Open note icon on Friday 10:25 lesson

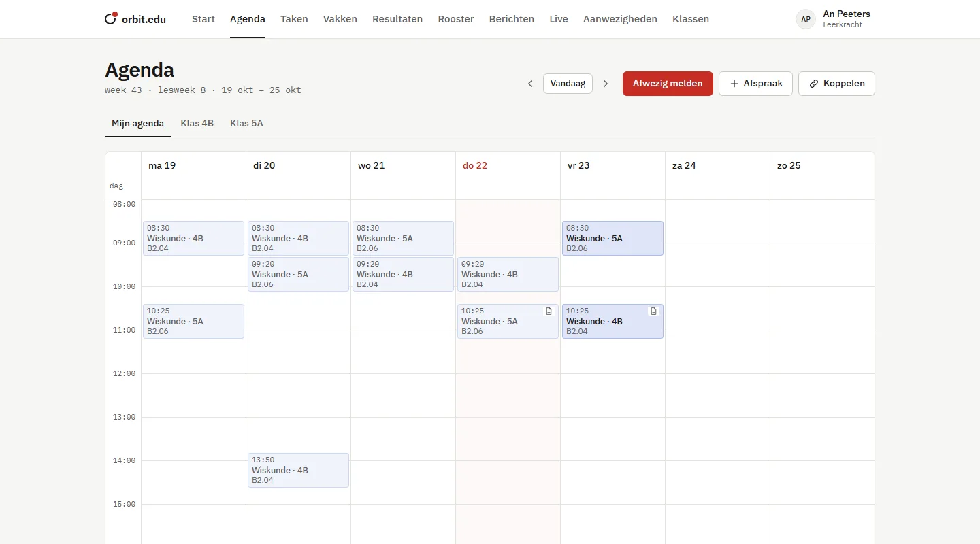(x=653, y=311)
